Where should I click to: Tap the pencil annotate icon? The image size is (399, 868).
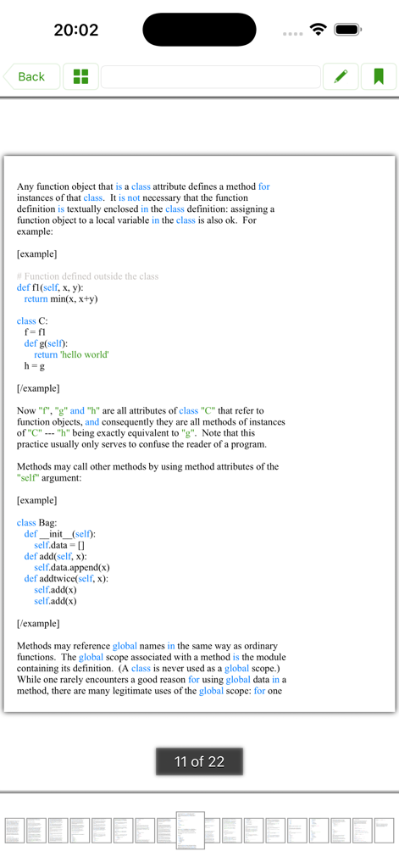341,76
